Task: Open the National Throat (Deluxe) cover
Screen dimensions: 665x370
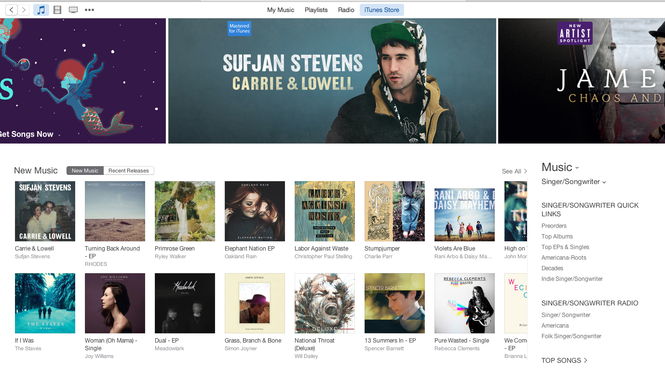Action: pos(325,303)
